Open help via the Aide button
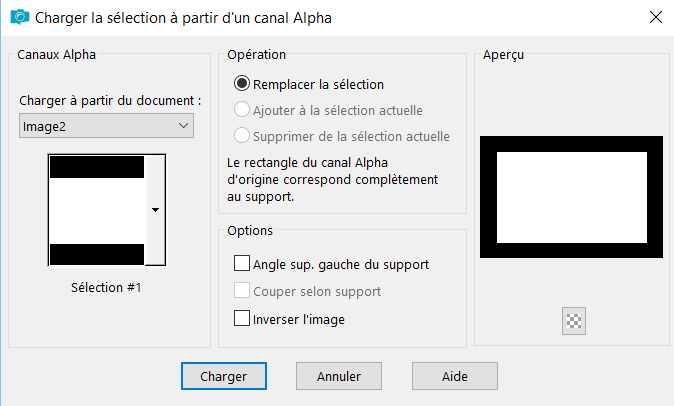Screen dimensions: 674x406 coord(455,376)
